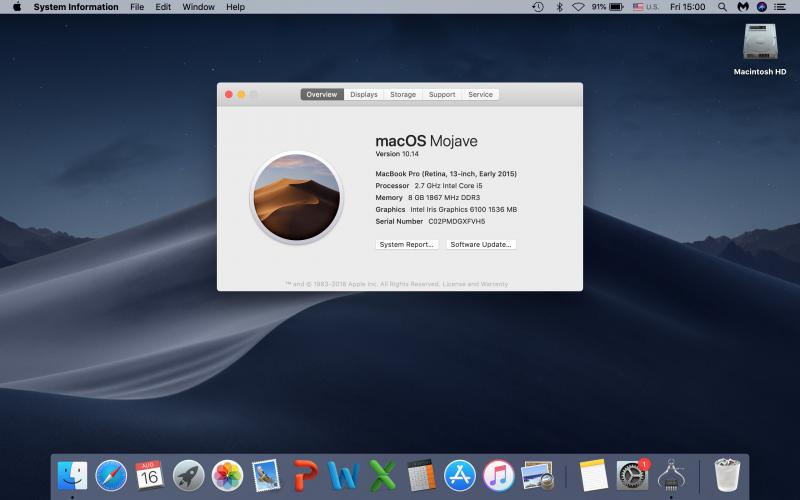Screen dimensions: 800x500
Task: Launch Microsoft Word from the Dock
Action: 343,476
